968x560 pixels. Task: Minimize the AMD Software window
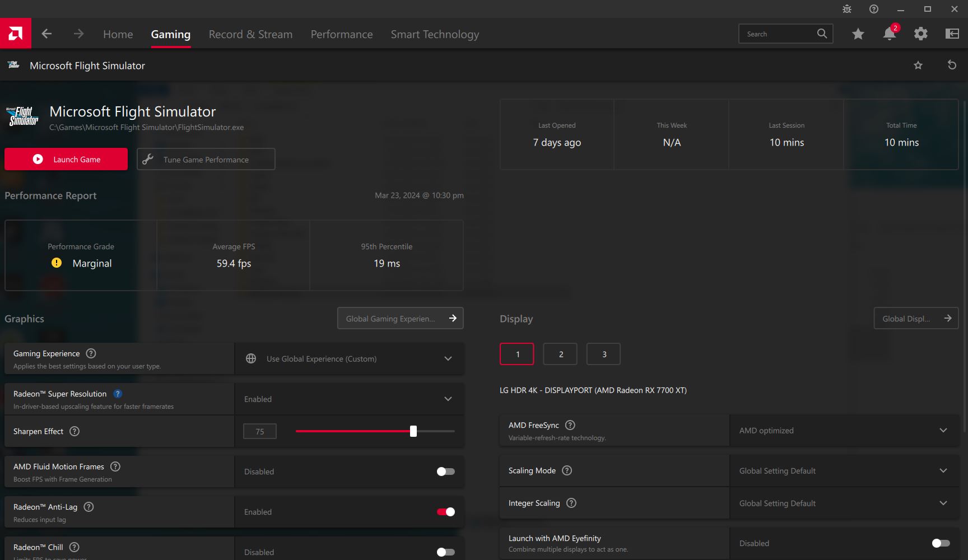tap(901, 9)
